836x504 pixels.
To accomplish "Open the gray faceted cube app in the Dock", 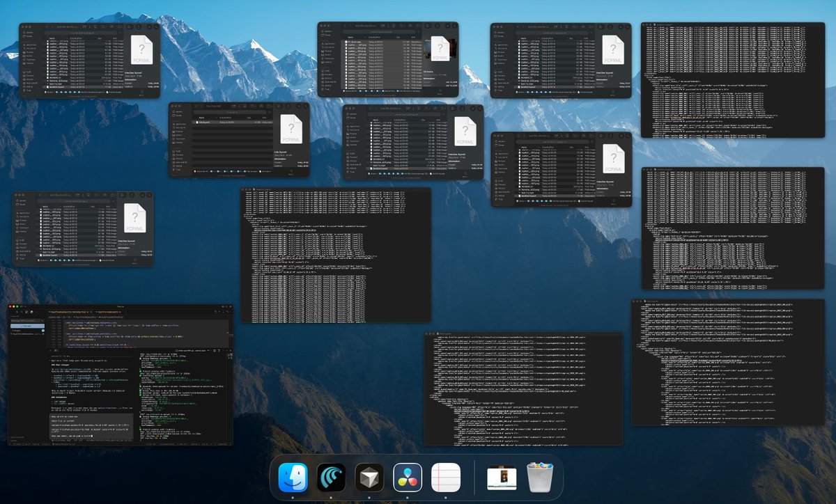I will [369, 478].
